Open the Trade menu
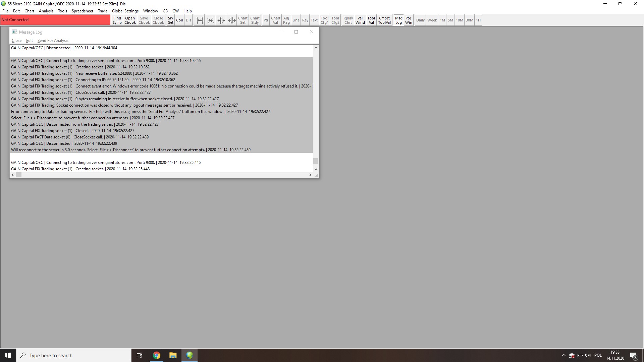The height and width of the screenshot is (362, 644). pos(103,11)
